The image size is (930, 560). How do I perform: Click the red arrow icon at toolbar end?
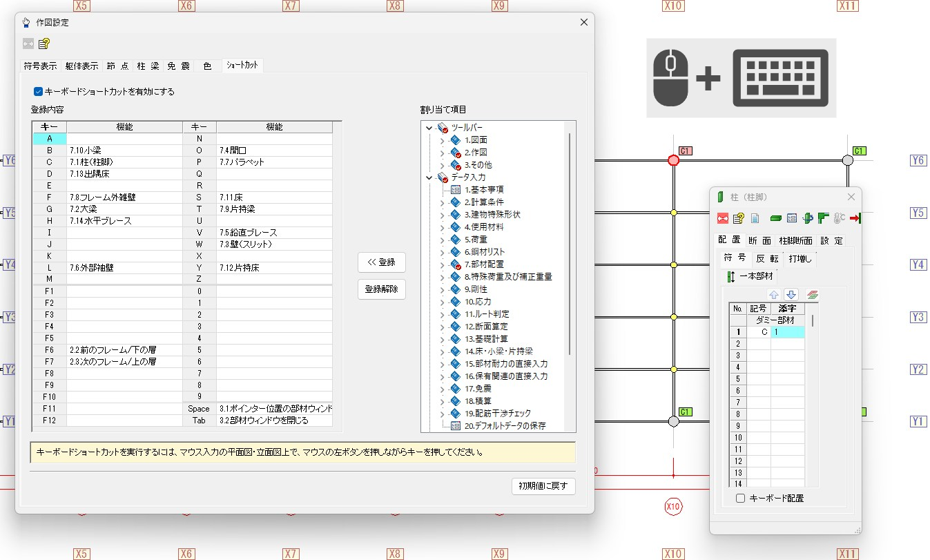[x=855, y=218]
